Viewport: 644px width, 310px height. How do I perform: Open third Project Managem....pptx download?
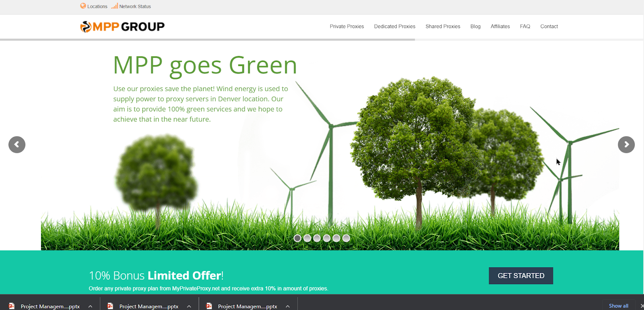point(247,306)
